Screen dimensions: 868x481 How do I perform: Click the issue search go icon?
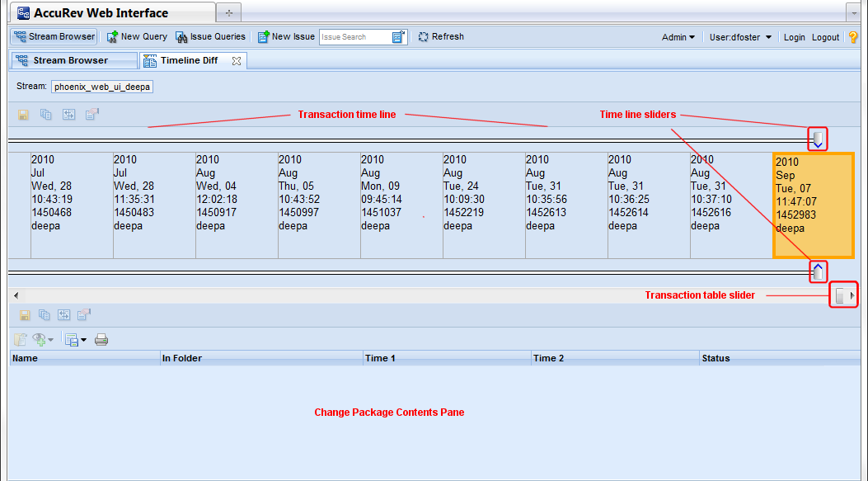pos(399,37)
